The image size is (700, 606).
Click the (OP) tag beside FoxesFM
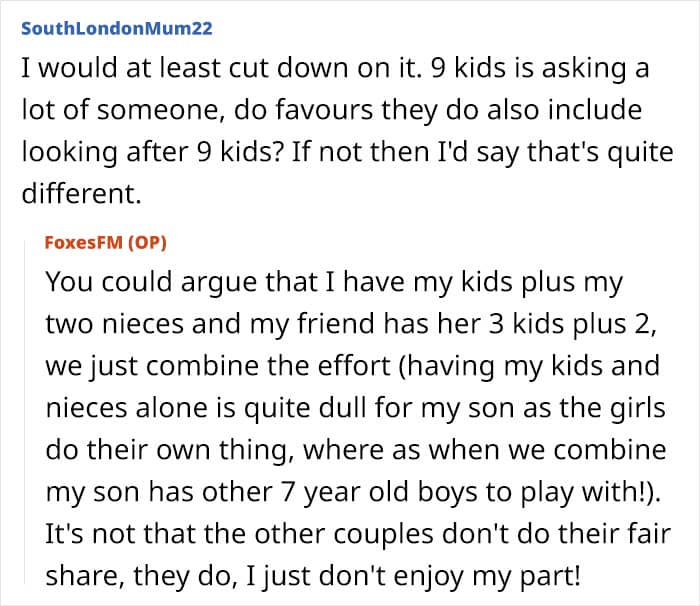click(147, 242)
